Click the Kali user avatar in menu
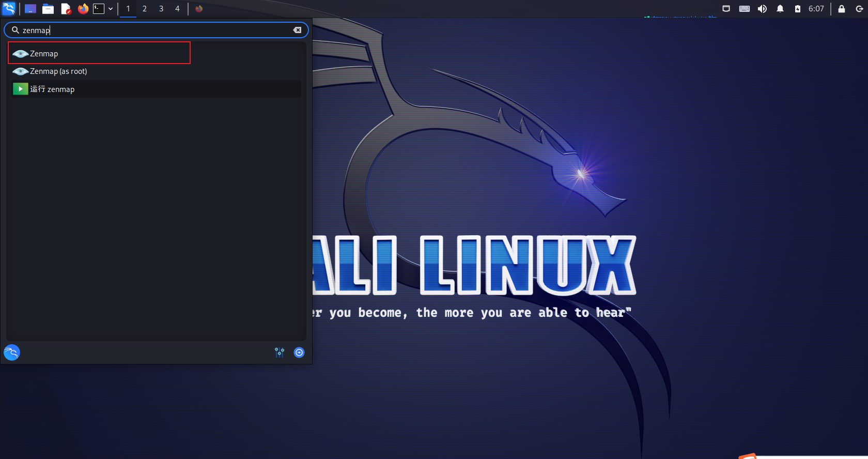 click(12, 353)
